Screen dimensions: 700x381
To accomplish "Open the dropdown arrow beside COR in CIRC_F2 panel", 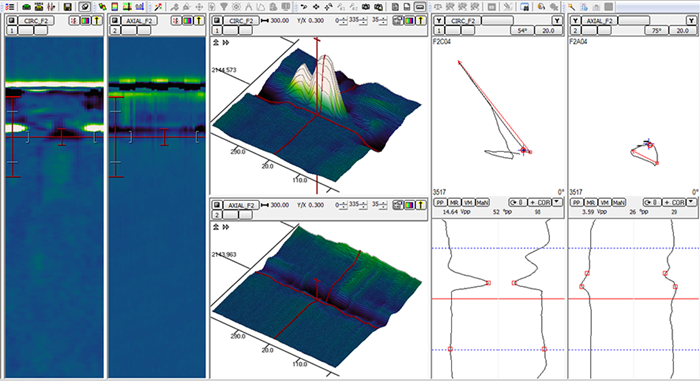I will point(557,202).
